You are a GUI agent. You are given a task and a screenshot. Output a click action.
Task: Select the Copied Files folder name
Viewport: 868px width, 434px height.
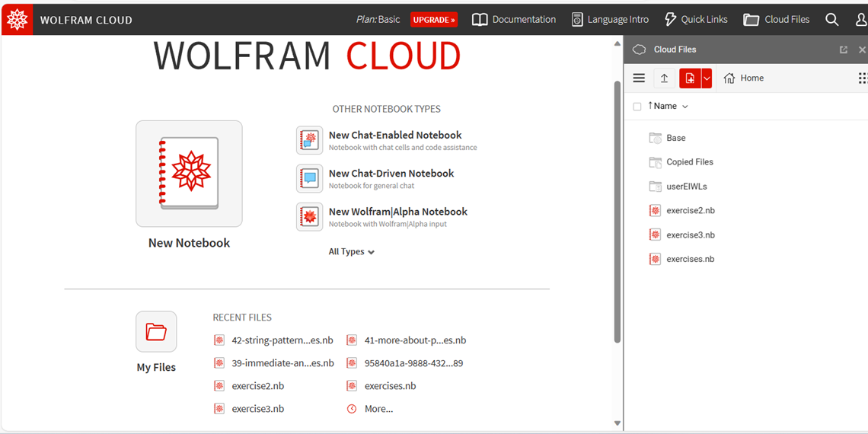690,162
